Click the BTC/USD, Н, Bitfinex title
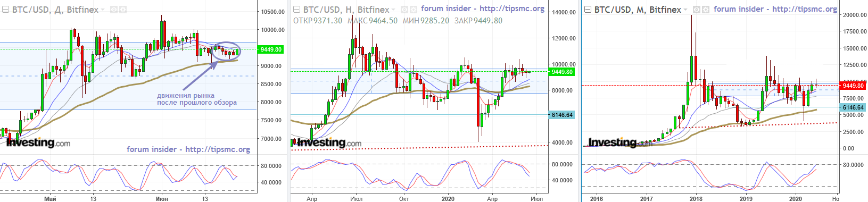Viewport: 868px width, 202px height. (x=346, y=10)
